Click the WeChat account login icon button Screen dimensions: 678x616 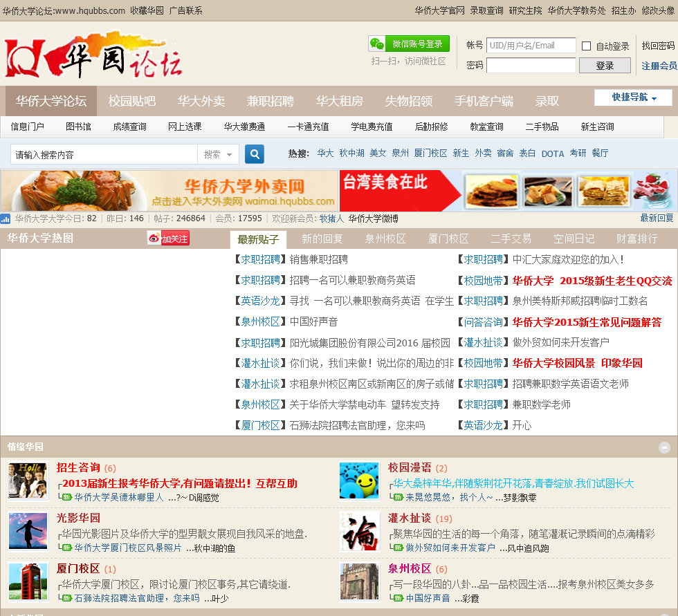[409, 44]
